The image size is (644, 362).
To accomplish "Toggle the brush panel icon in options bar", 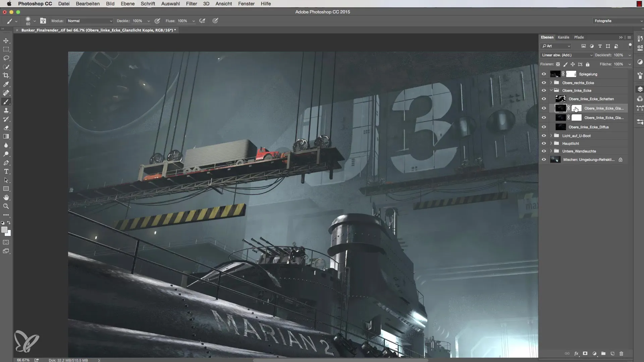I will pos(43,21).
